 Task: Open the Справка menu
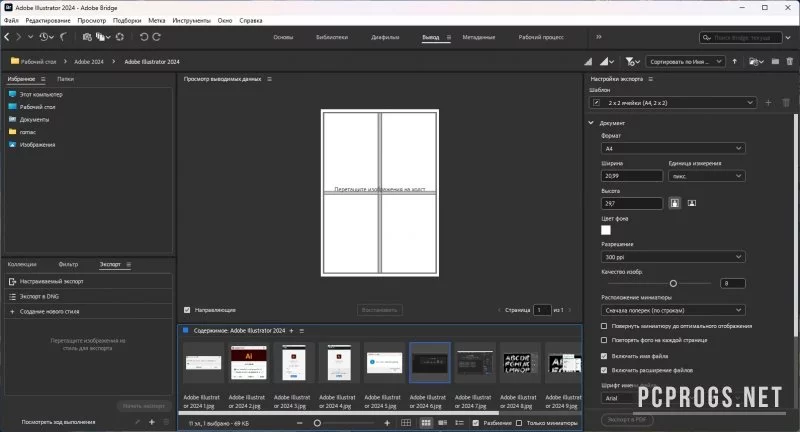251,20
